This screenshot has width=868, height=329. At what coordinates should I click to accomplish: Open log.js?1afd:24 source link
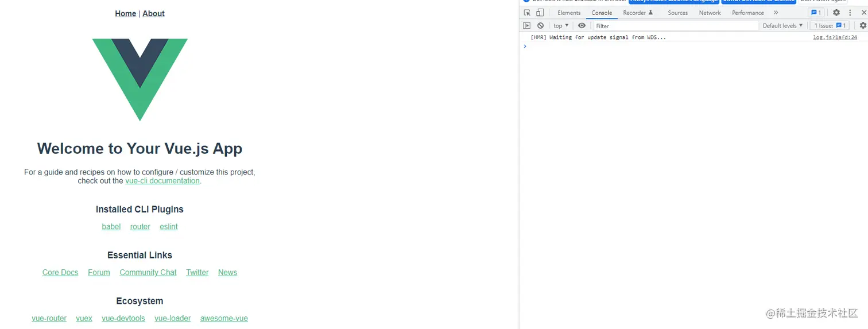pos(835,37)
